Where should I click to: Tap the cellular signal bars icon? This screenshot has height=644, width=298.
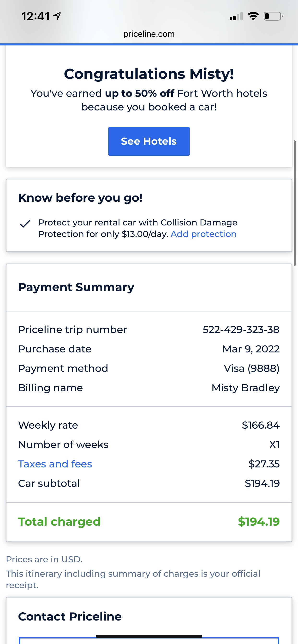point(236,17)
